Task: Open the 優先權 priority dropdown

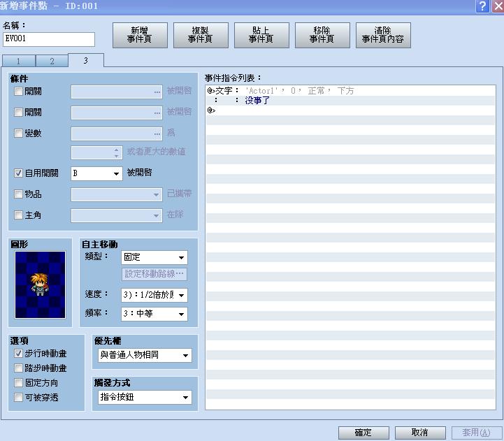Action: click(145, 355)
